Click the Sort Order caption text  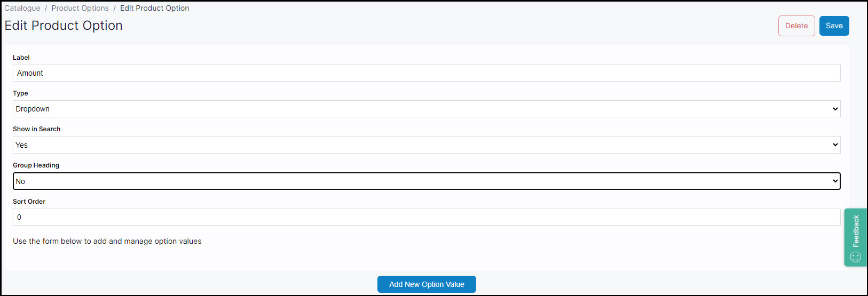point(29,202)
